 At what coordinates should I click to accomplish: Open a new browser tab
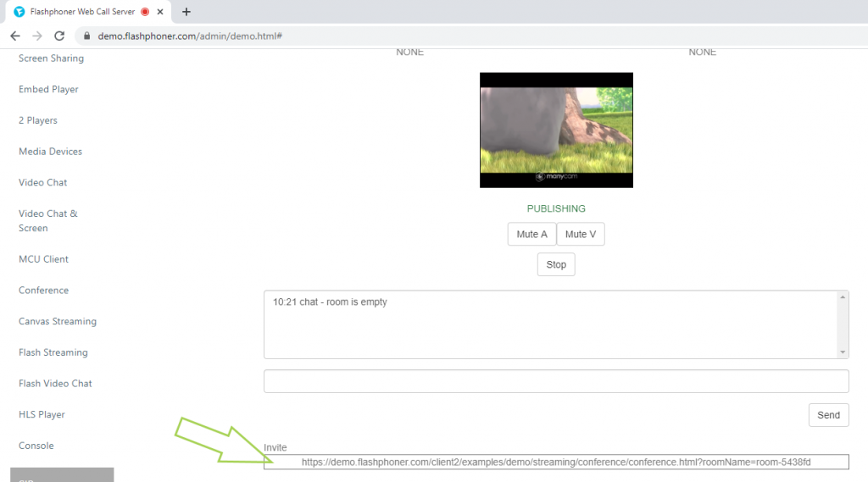tap(186, 12)
